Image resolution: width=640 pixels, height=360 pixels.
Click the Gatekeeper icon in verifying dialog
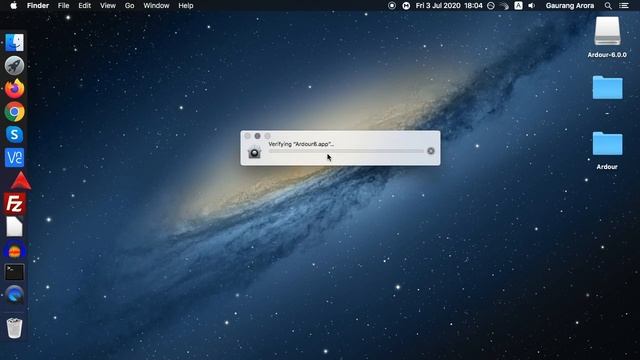(254, 152)
